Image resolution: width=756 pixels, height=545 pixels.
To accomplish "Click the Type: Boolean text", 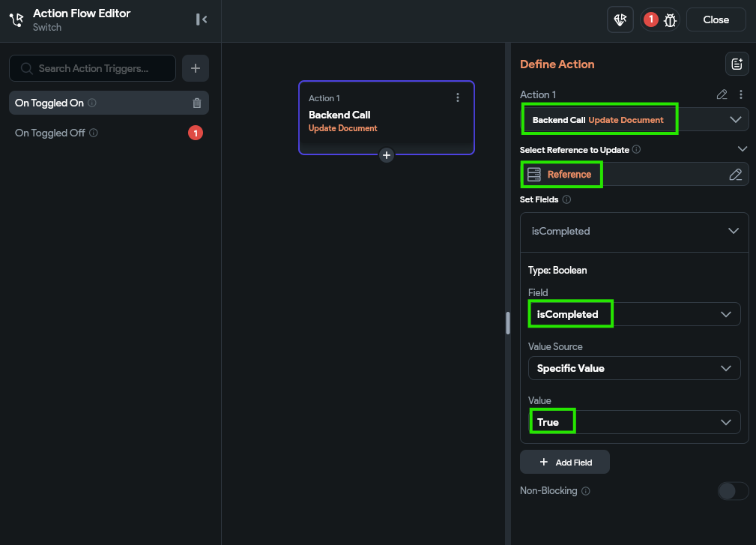I will point(557,270).
